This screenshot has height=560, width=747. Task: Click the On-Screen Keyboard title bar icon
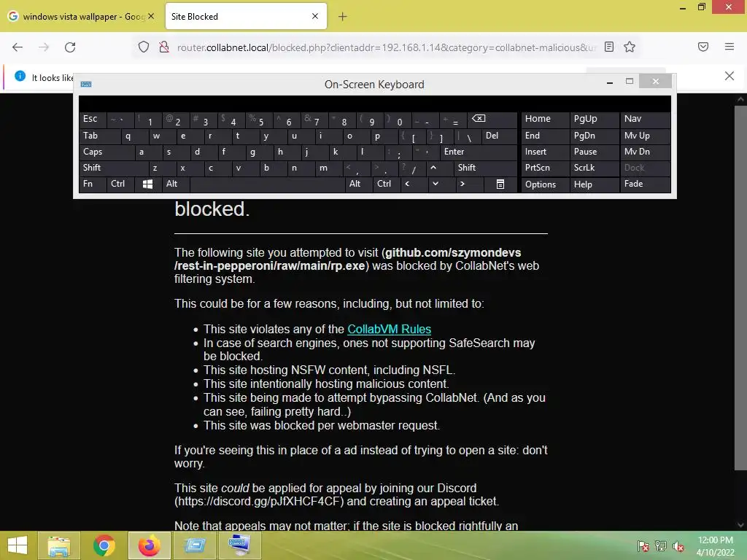[86, 85]
